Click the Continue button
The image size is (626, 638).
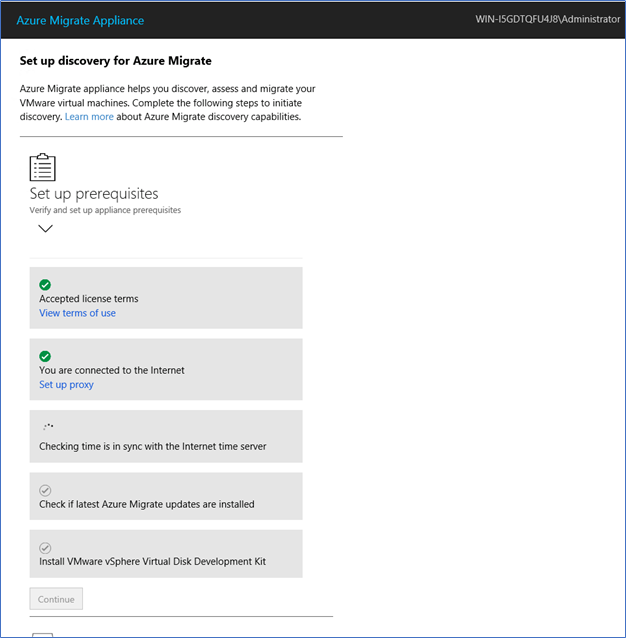(56, 599)
